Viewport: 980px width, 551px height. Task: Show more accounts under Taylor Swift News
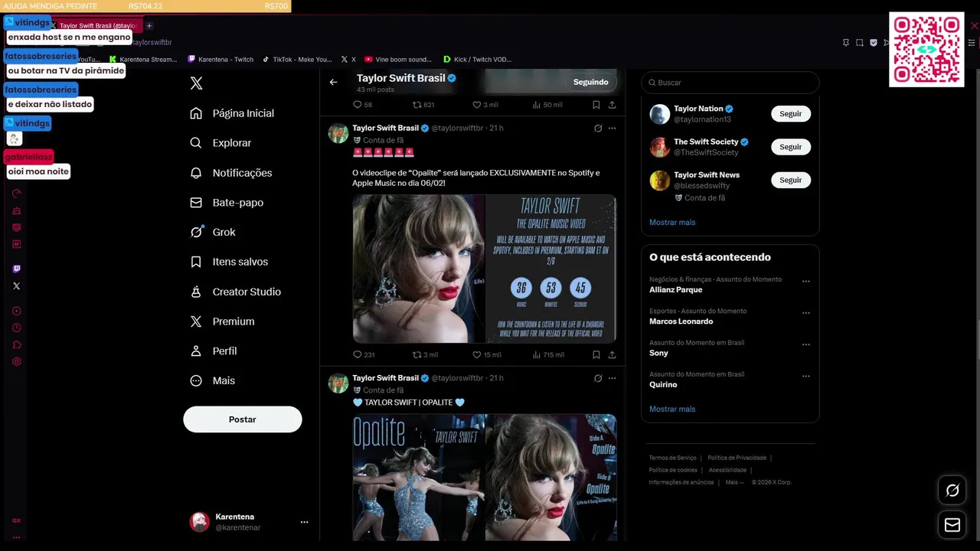tap(672, 222)
